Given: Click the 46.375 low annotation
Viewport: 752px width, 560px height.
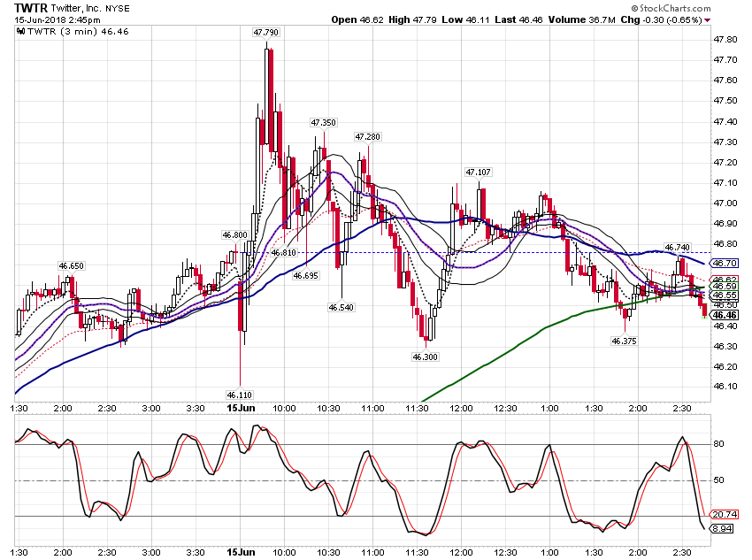Looking at the screenshot, I should [624, 341].
